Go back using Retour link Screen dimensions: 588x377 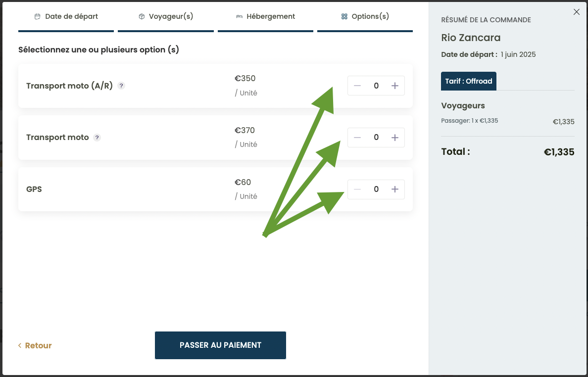tap(35, 345)
